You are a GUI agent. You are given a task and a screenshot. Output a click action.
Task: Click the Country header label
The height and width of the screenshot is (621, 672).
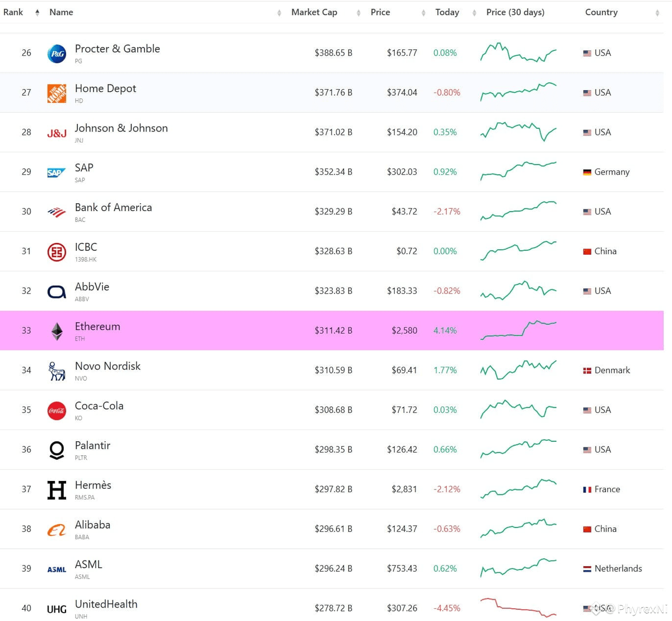(601, 12)
